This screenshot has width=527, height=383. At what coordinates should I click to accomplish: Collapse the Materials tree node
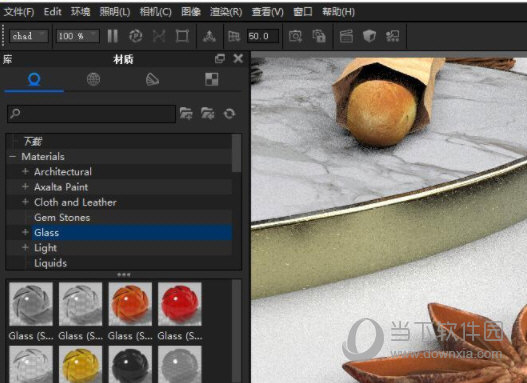pyautogui.click(x=13, y=157)
